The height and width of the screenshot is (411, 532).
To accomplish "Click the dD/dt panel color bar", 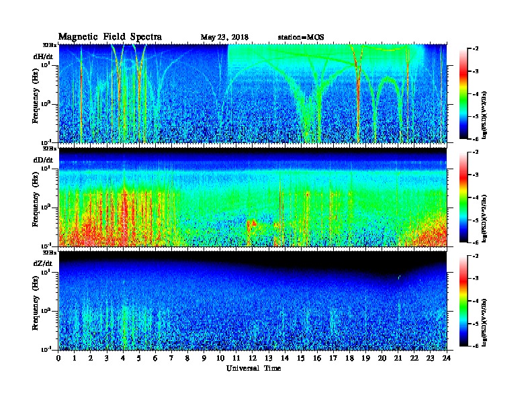I will point(463,197).
